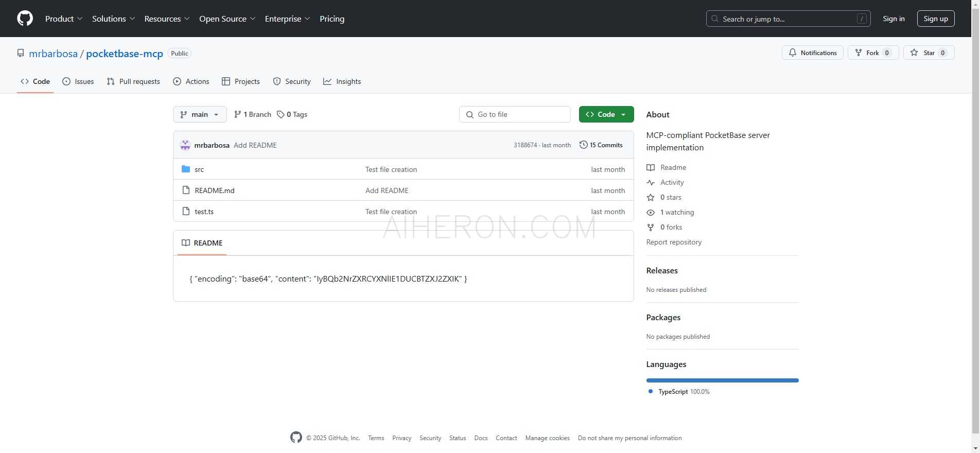Click the Sign in link
This screenshot has width=980, height=453.
click(894, 19)
